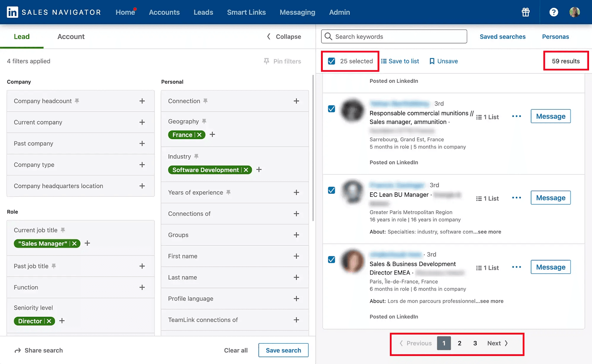Uncheck the EC Lean BU Manager checkbox

click(x=332, y=190)
